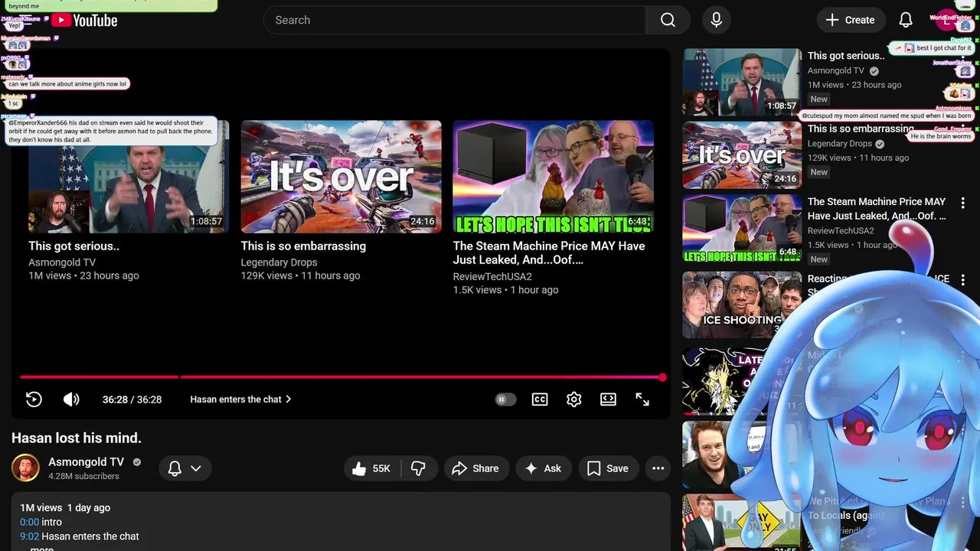Click the Share button

[x=475, y=468]
